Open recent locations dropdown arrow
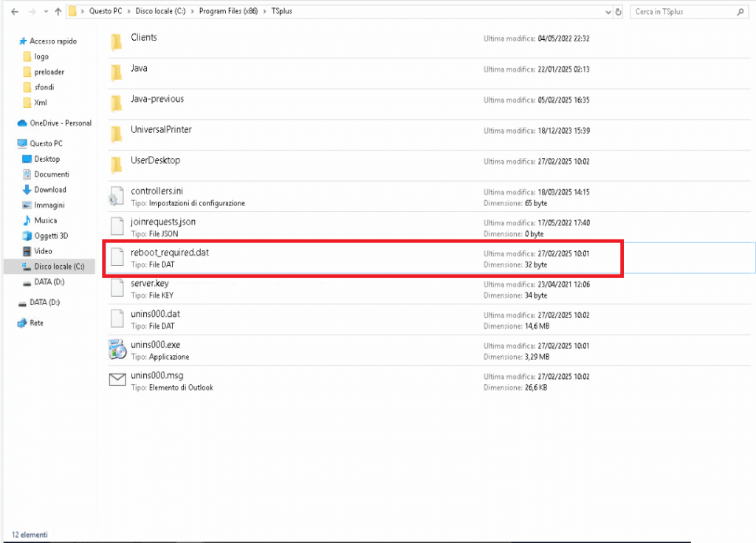This screenshot has width=756, height=543. 46,12
